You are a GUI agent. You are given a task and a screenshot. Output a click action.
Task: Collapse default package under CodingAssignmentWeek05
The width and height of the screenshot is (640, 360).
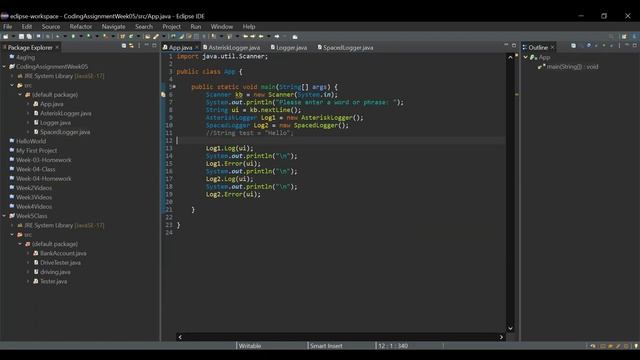tap(20, 94)
